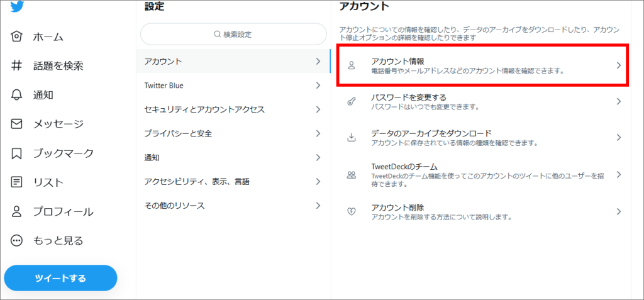644x300 pixels.
Task: Click chevron on アカウント削除 row
Action: tap(619, 212)
